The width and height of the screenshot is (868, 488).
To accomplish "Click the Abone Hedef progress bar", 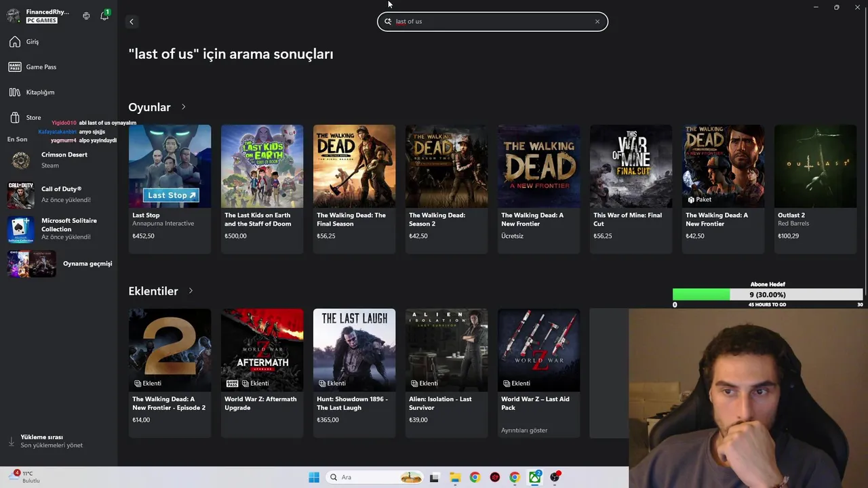I will coord(768,295).
